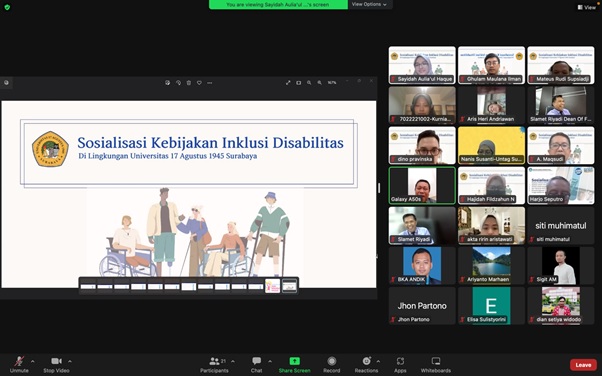Select the Jhon Partono participant tile
The width and height of the screenshot is (602, 376).
[422, 306]
